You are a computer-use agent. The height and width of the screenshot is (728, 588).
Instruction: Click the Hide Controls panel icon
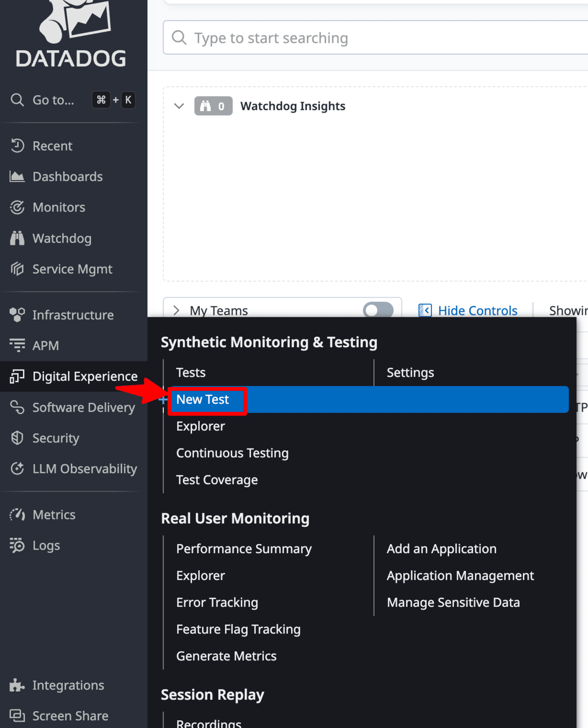pyautogui.click(x=425, y=310)
